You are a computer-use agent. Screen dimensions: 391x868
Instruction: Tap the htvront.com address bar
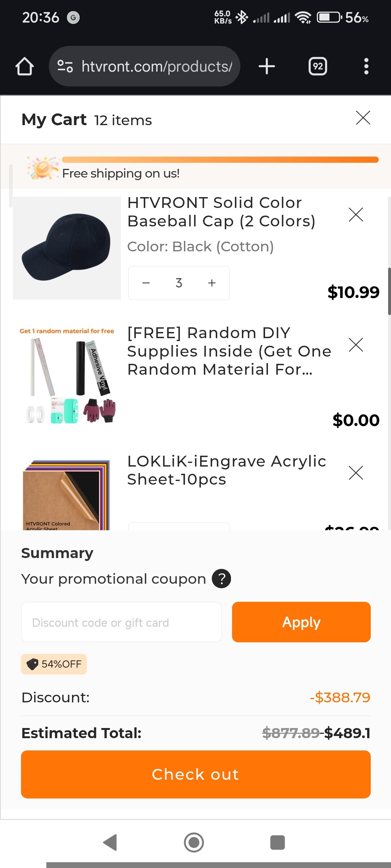coord(156,67)
